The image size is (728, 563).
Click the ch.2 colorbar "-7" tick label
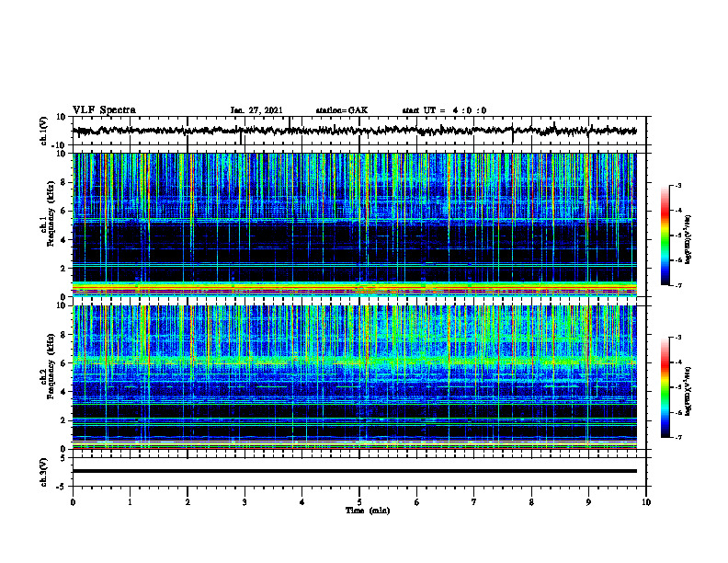pos(677,437)
